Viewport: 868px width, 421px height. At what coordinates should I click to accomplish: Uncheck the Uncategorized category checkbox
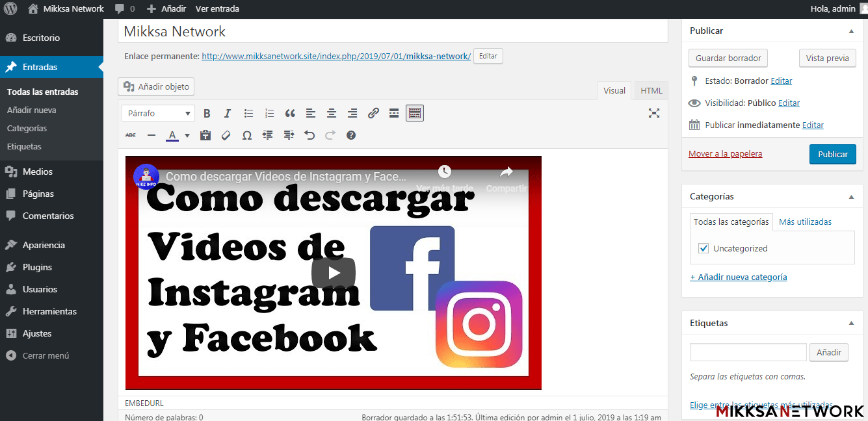[x=704, y=249]
